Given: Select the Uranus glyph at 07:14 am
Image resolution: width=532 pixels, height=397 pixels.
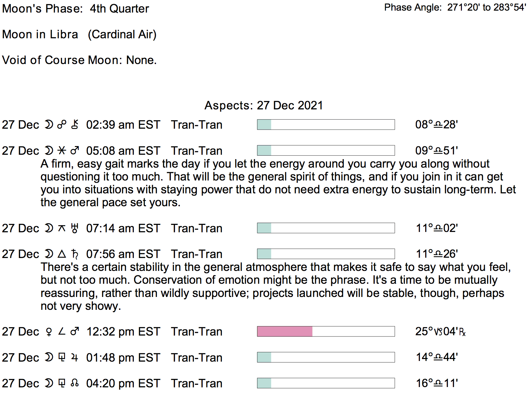Looking at the screenshot, I should (75, 228).
